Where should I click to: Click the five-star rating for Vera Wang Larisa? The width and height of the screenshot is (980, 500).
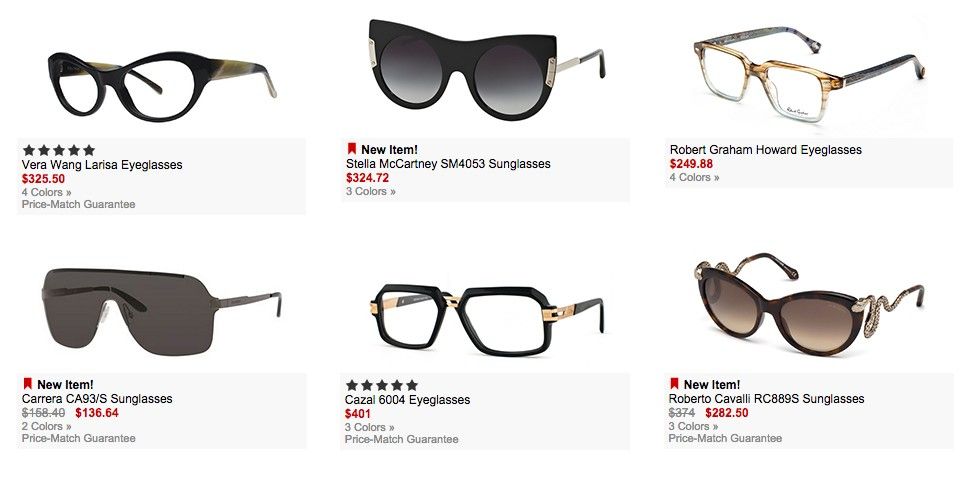pyautogui.click(x=59, y=150)
